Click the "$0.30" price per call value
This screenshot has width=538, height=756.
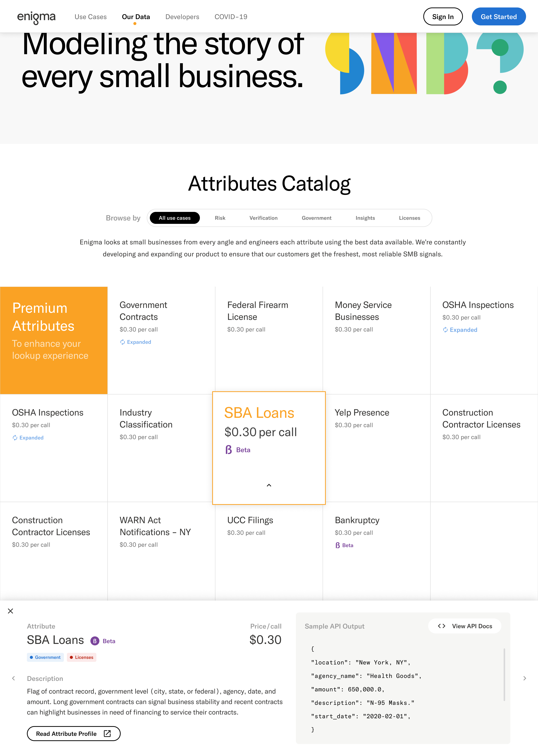(x=265, y=640)
